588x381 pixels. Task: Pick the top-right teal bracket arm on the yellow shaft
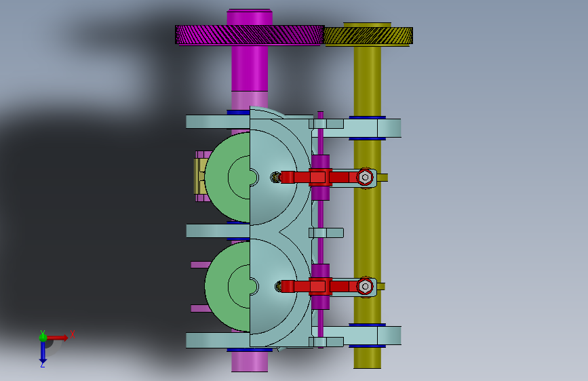(361, 128)
